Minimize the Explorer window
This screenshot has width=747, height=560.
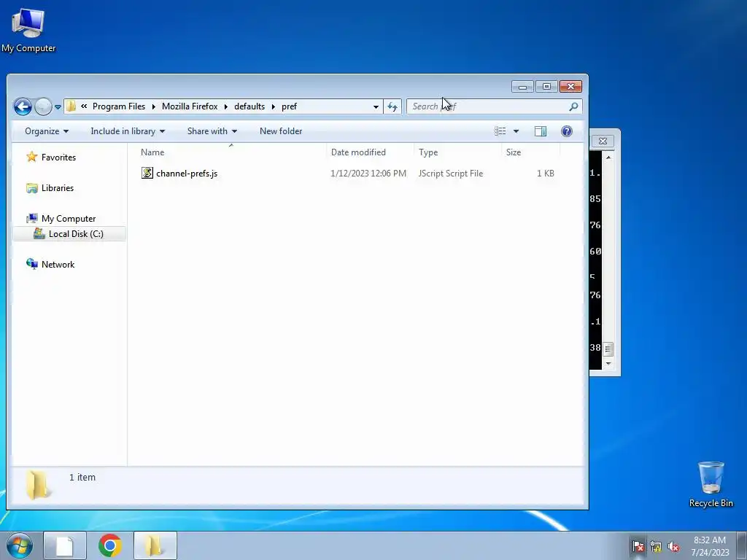pos(522,86)
